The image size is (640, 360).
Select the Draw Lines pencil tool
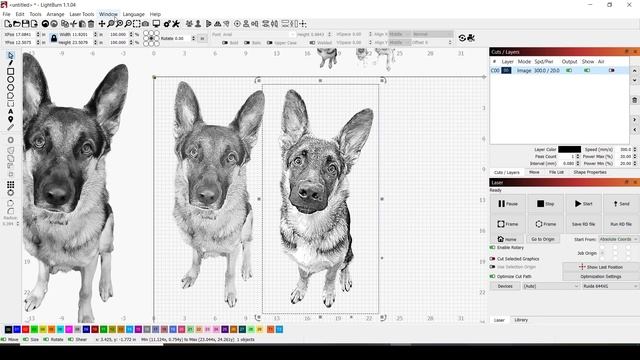pyautogui.click(x=11, y=63)
